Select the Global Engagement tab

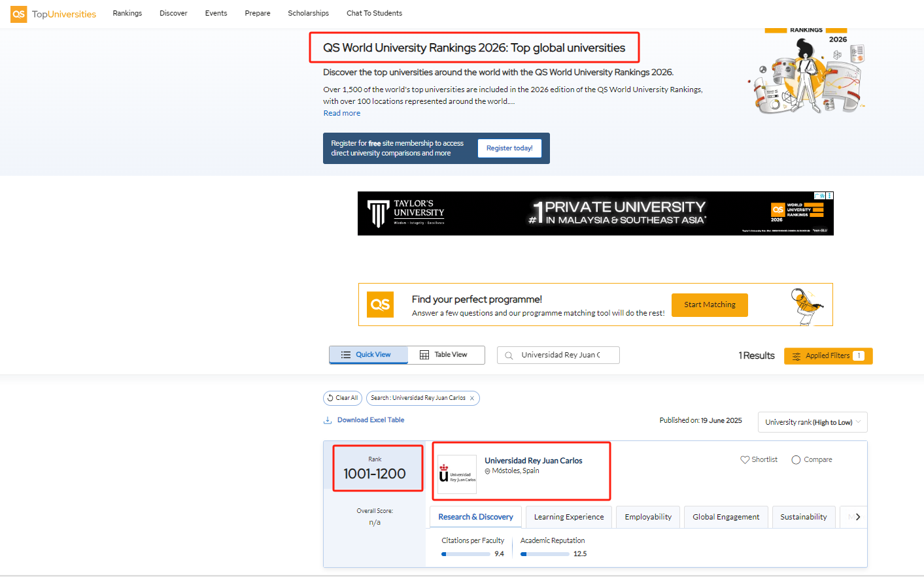(726, 517)
